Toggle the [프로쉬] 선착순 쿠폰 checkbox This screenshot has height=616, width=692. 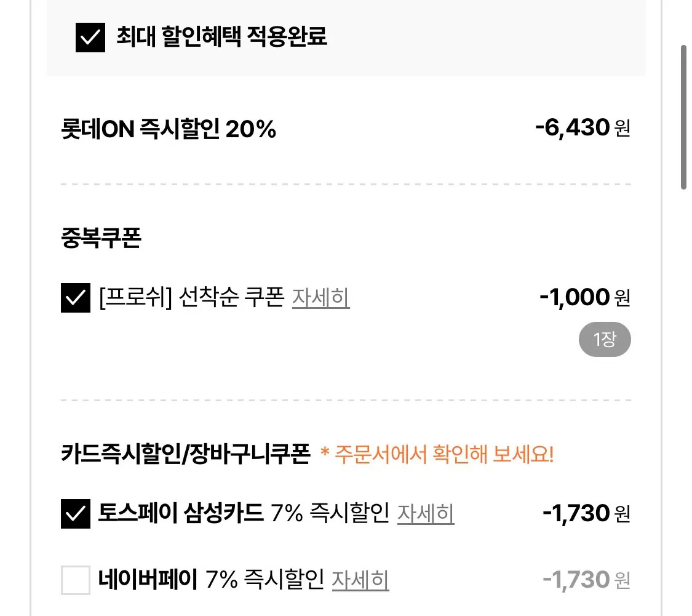(76, 298)
